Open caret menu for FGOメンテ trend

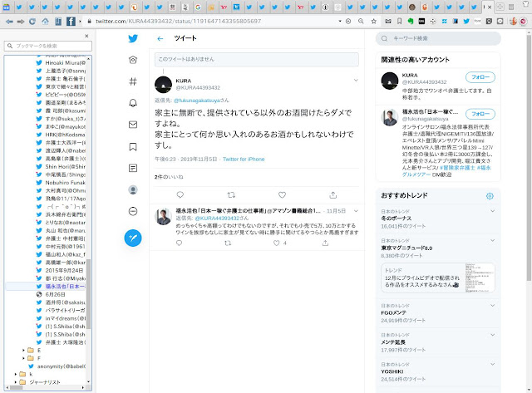[492, 306]
